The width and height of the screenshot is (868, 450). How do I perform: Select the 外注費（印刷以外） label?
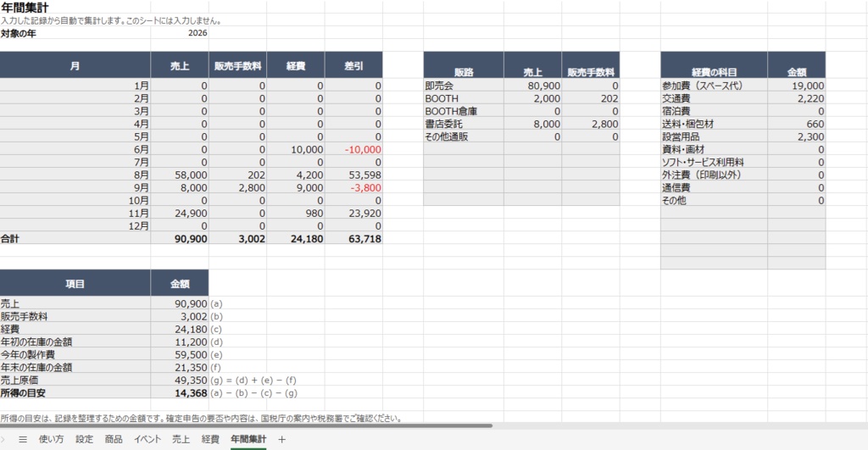pyautogui.click(x=714, y=175)
